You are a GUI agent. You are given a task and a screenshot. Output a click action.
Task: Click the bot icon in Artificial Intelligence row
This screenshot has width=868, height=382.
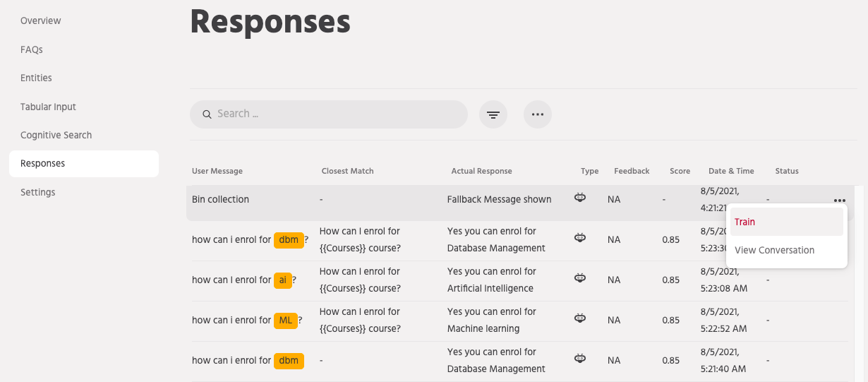coord(580,279)
